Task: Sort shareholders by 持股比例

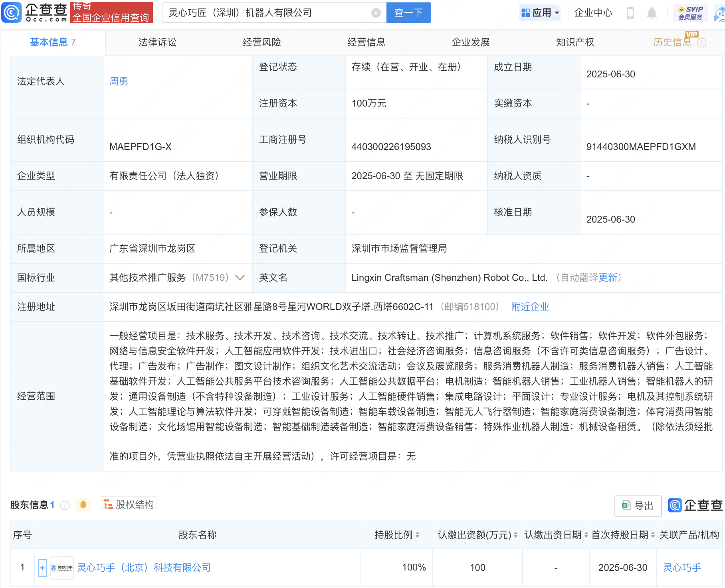Action: pos(417,535)
